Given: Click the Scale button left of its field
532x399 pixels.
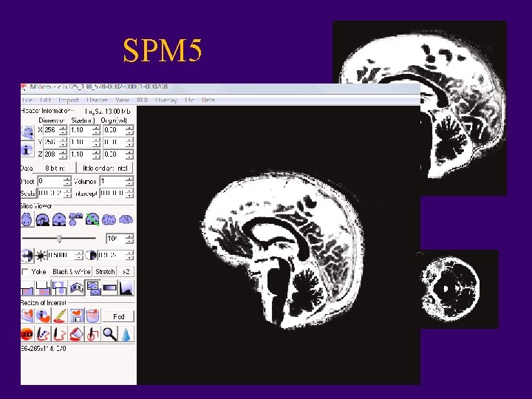Looking at the screenshot, I should coord(28,194).
